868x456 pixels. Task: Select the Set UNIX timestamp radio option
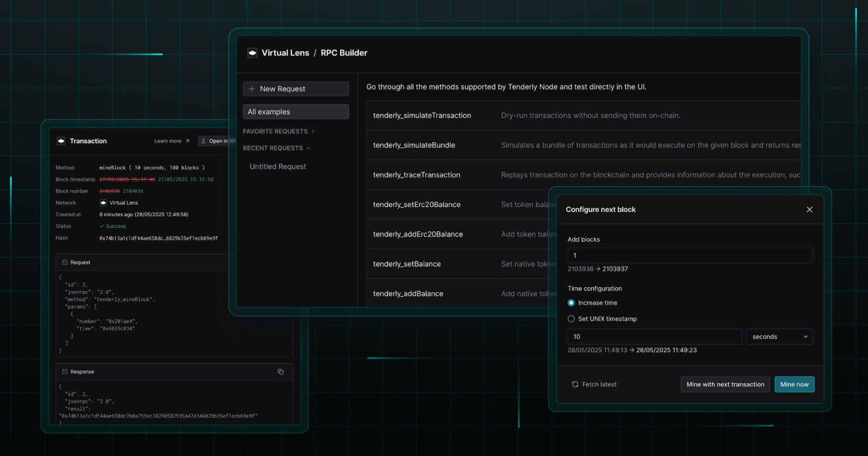point(571,319)
